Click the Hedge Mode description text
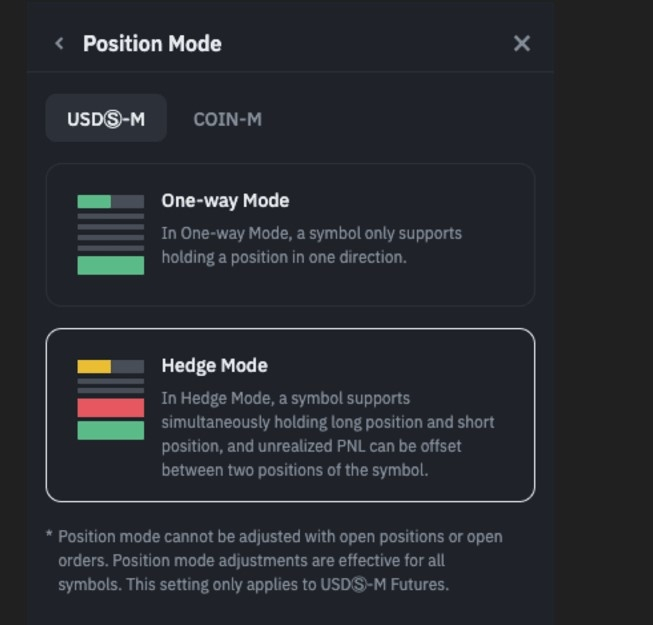The image size is (653, 625). pyautogui.click(x=328, y=434)
